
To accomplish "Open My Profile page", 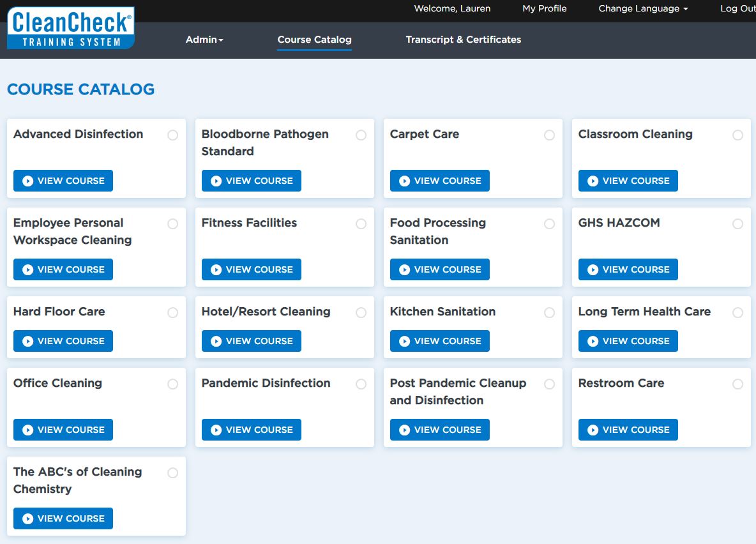I will (x=545, y=8).
